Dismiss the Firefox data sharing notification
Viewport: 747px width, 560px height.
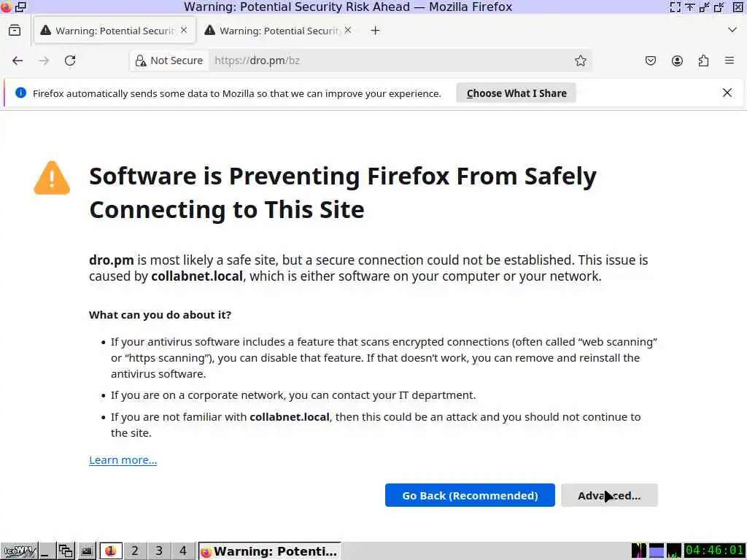pyautogui.click(x=727, y=93)
